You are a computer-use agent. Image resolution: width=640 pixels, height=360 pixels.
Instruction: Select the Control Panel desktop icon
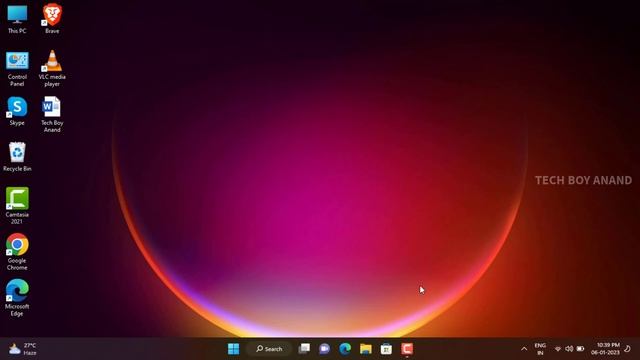click(17, 69)
